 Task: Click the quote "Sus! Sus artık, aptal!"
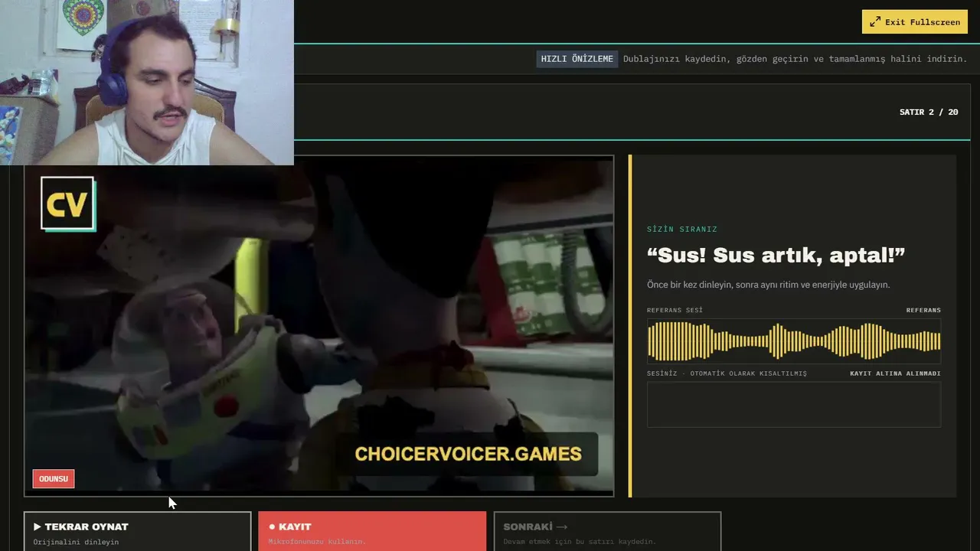tap(776, 255)
